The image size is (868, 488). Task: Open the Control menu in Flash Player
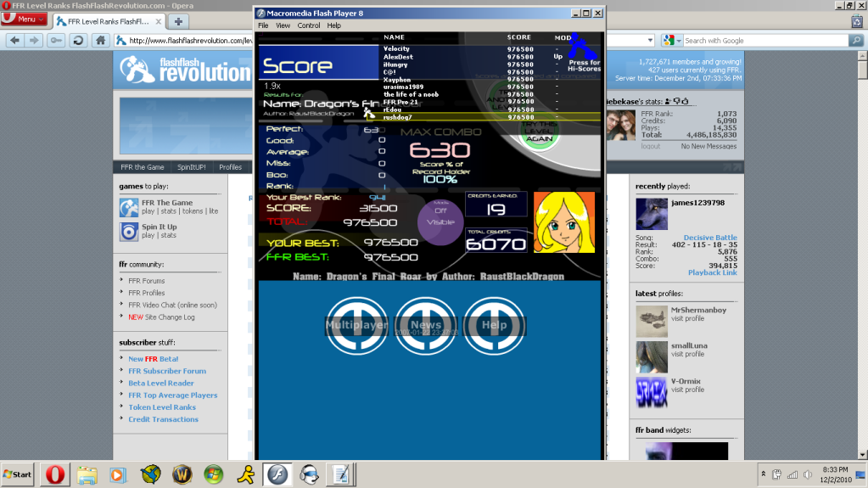[308, 25]
